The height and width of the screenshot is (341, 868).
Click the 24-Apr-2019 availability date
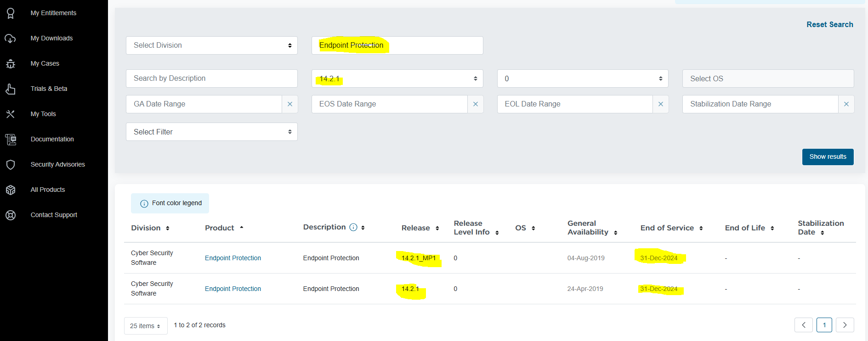[585, 289]
